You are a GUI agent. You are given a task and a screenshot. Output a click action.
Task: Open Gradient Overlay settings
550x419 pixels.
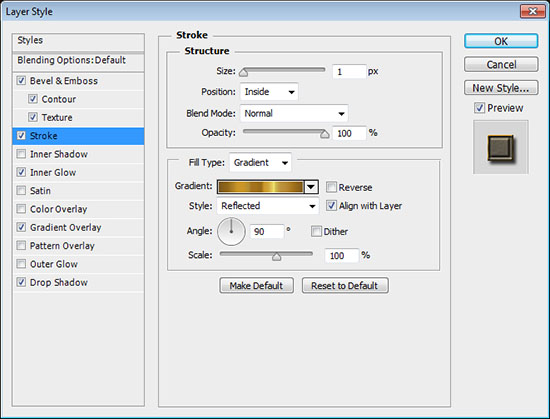[x=78, y=227]
